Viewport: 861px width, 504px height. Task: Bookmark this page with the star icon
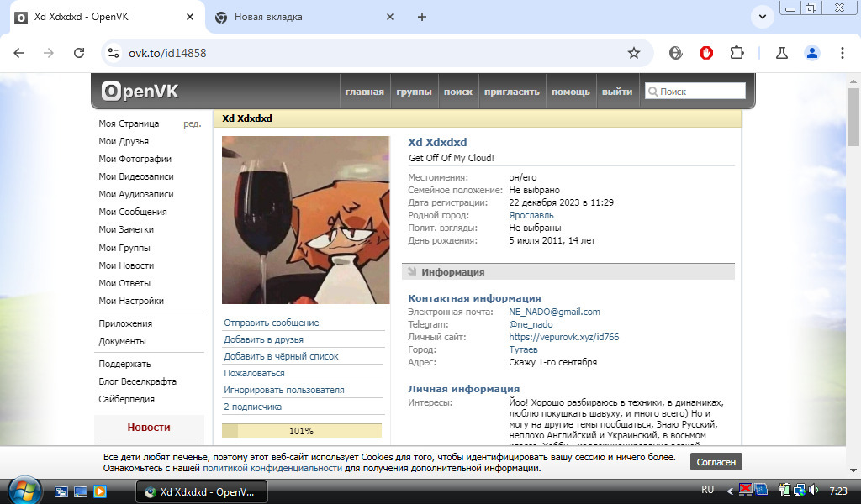(634, 53)
